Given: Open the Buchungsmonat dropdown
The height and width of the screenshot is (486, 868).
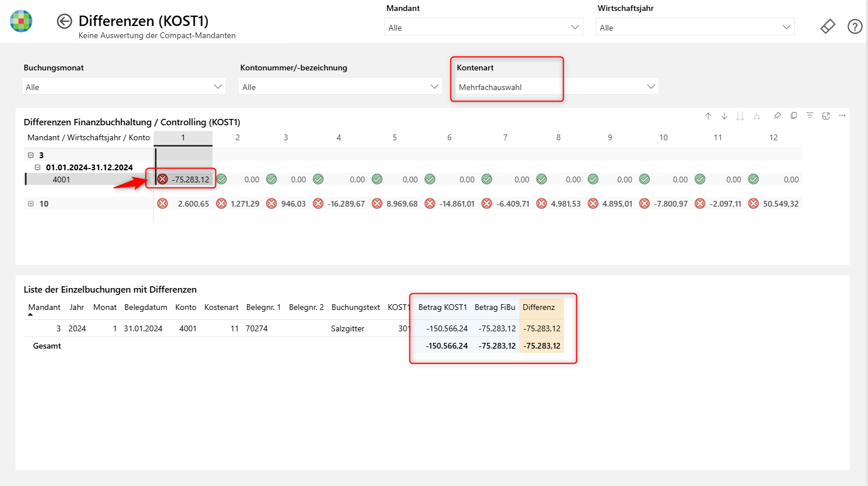Looking at the screenshot, I should pyautogui.click(x=124, y=87).
